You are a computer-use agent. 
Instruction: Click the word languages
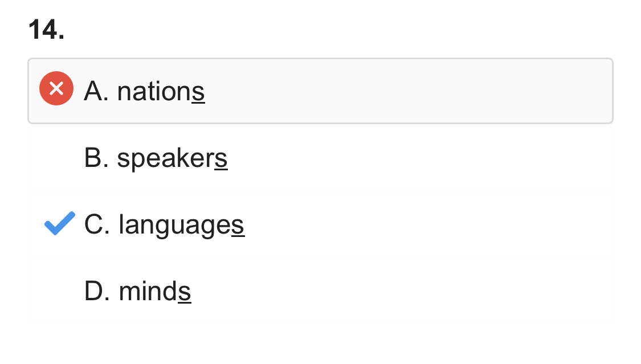pyautogui.click(x=181, y=225)
